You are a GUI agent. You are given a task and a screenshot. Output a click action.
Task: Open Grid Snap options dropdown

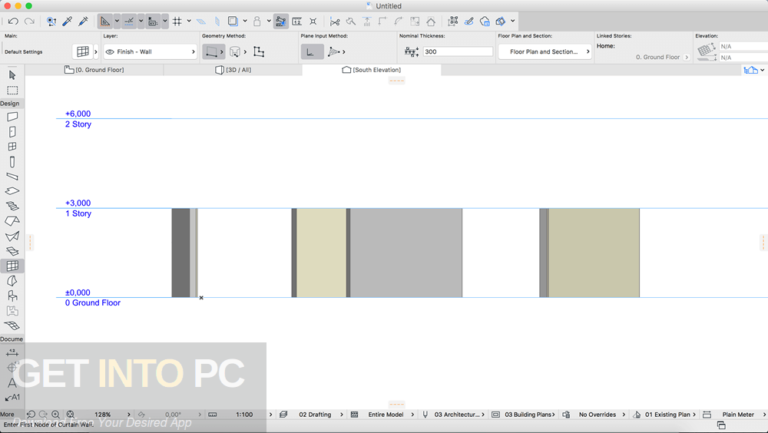[189, 21]
